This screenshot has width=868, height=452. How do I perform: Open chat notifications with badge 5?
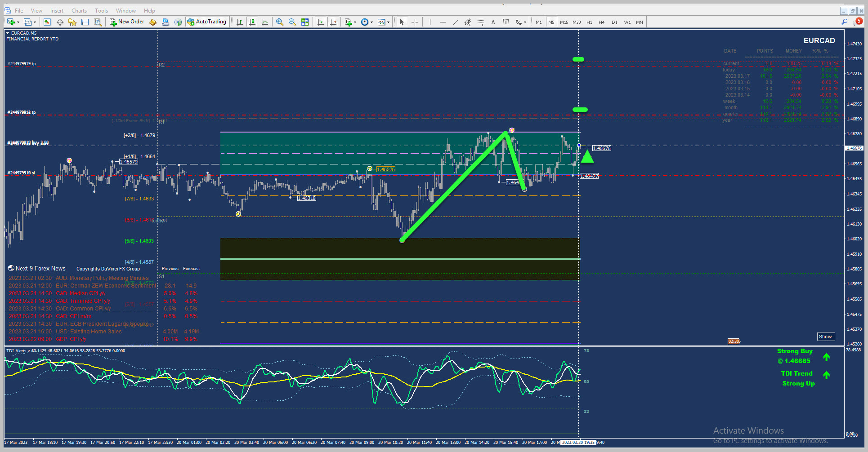pos(858,22)
